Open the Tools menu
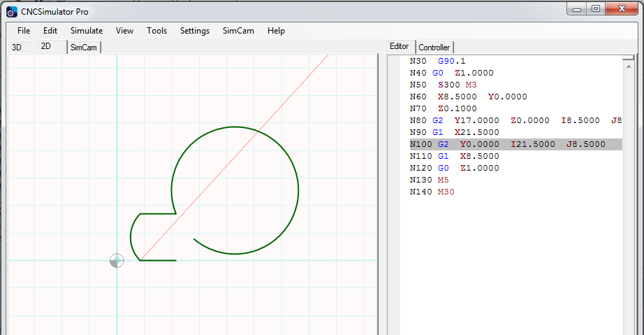The image size is (644, 335). pyautogui.click(x=156, y=31)
